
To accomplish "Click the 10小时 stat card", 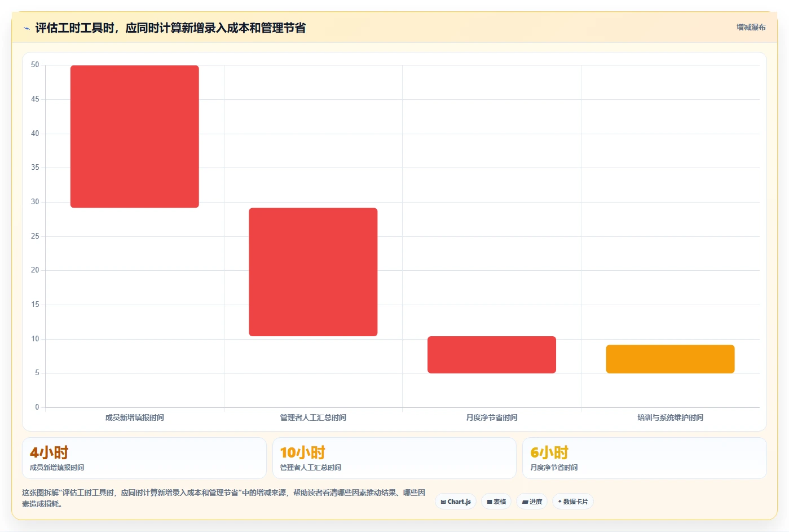I will click(x=394, y=458).
